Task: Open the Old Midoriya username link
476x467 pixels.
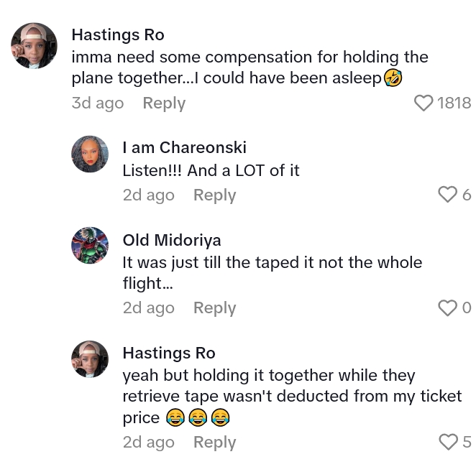Action: 172,240
